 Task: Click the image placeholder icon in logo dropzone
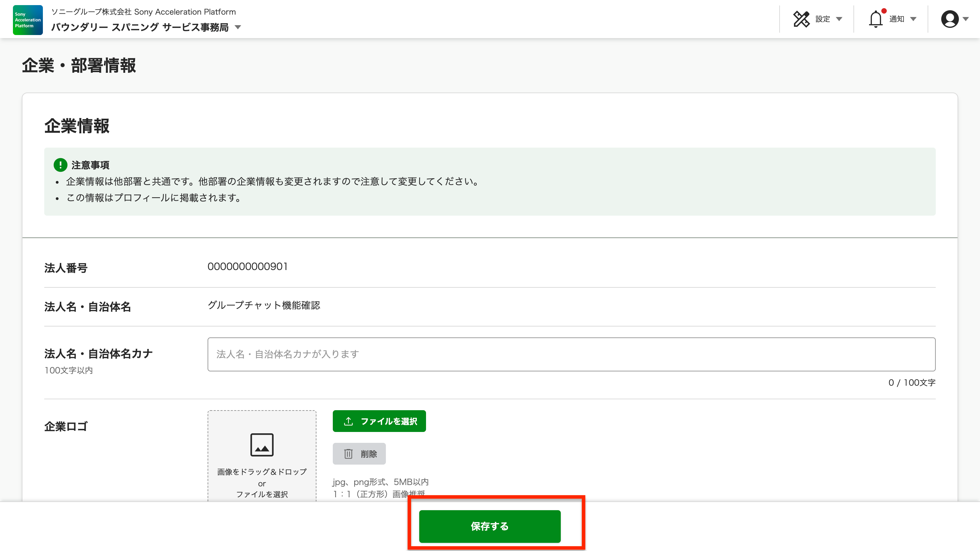(262, 445)
